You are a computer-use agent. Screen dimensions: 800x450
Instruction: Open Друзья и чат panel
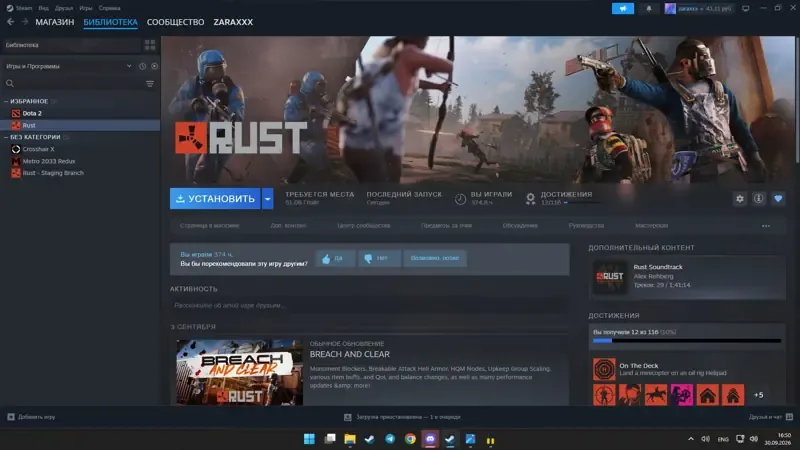[x=770, y=417]
